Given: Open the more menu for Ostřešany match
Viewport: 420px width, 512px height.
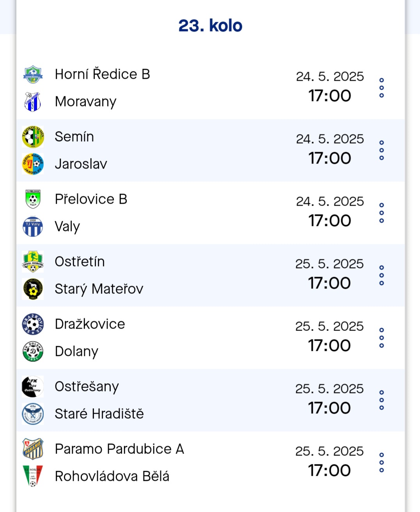Looking at the screenshot, I should (x=381, y=400).
